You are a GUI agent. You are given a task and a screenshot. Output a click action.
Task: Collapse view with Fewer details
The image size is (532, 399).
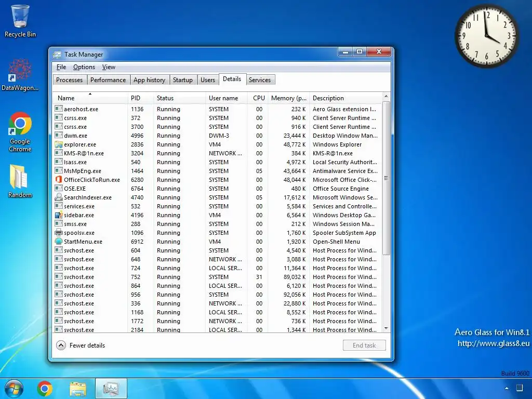click(81, 345)
